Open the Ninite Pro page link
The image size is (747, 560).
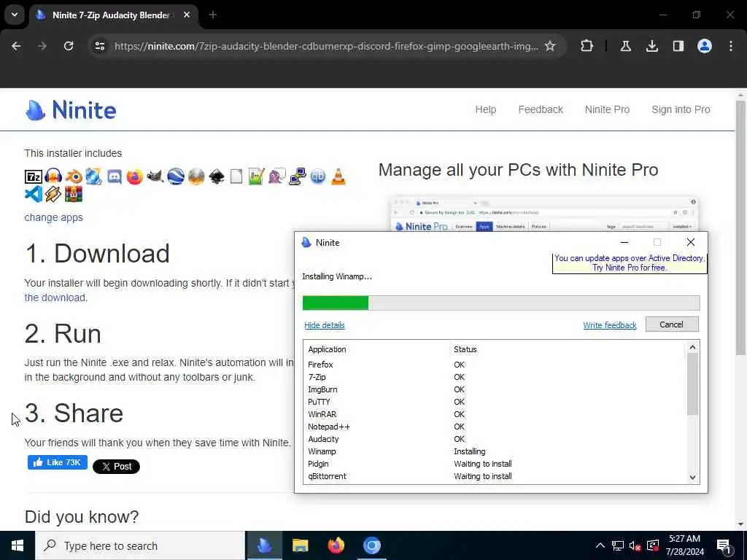click(607, 109)
